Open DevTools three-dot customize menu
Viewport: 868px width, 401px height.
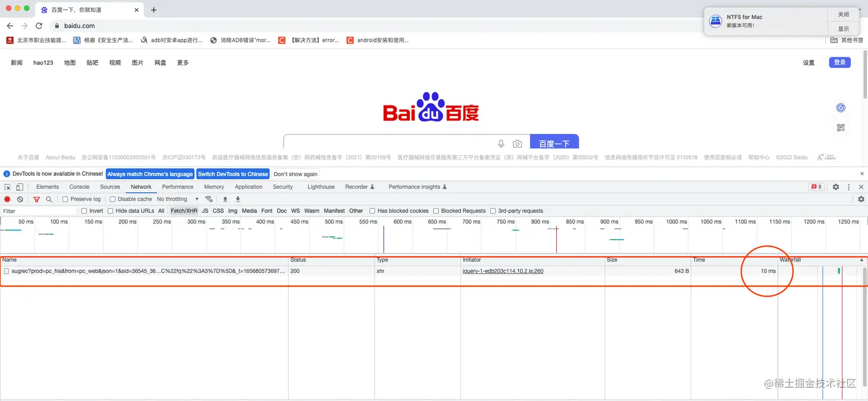pyautogui.click(x=848, y=187)
